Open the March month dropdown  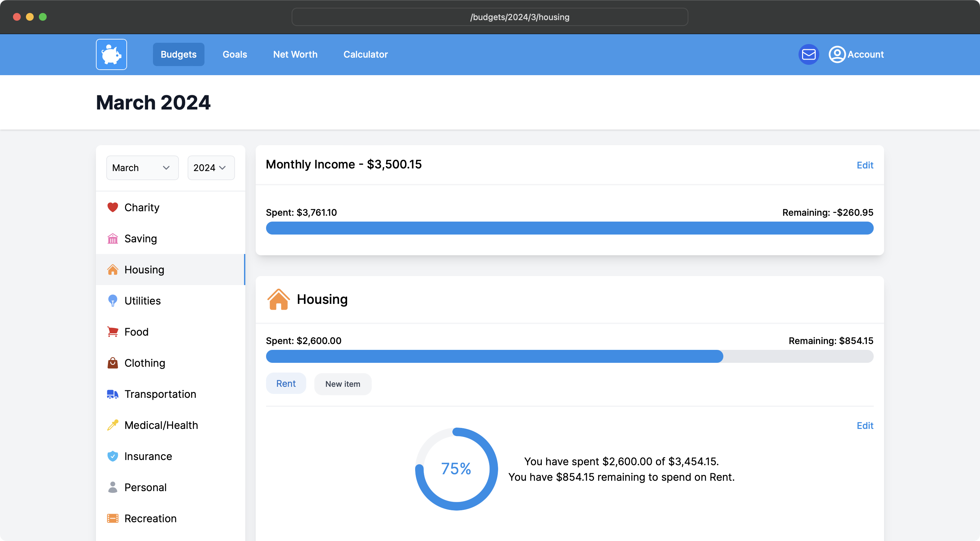(x=142, y=168)
